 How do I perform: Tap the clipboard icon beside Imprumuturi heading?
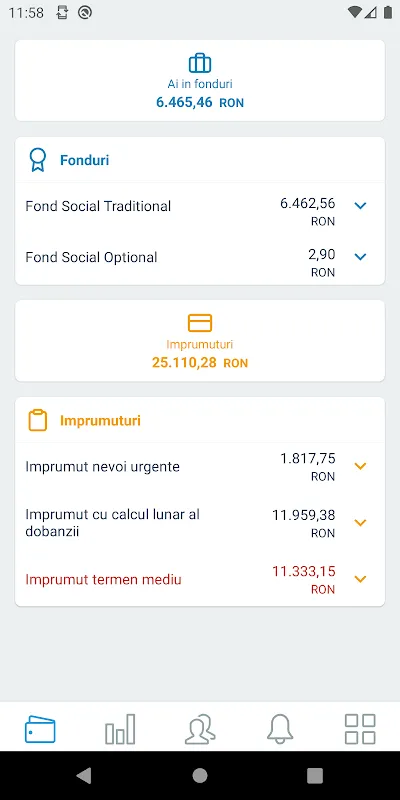(x=38, y=420)
